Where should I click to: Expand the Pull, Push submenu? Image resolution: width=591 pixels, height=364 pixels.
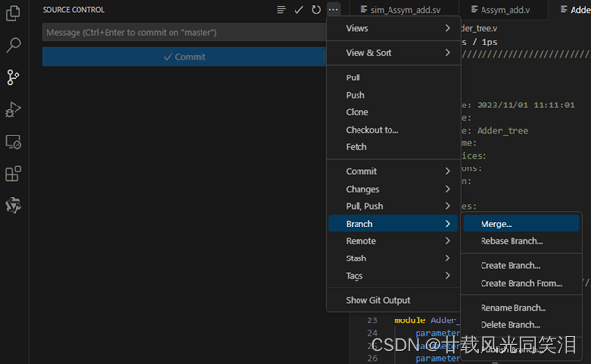393,206
